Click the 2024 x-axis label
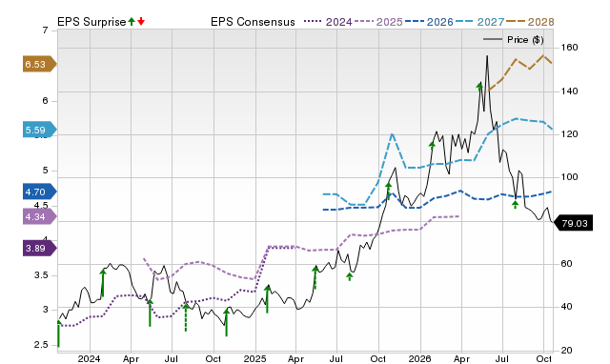 tap(89, 358)
